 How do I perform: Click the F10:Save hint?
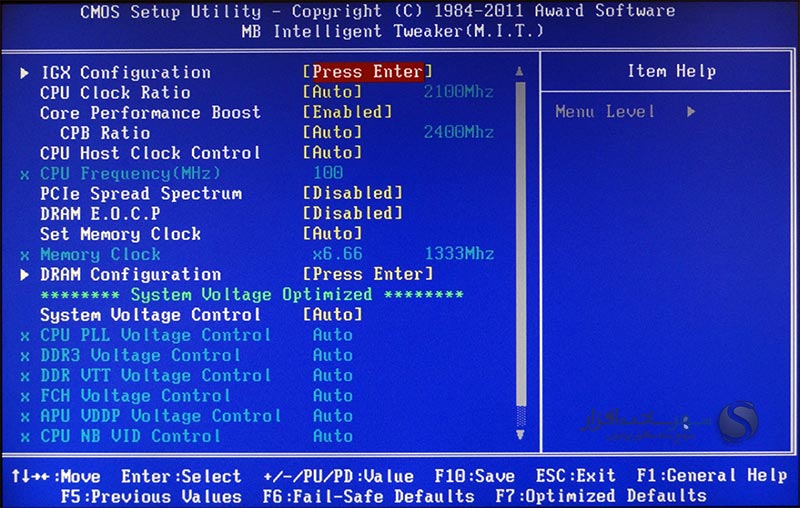coord(474,476)
